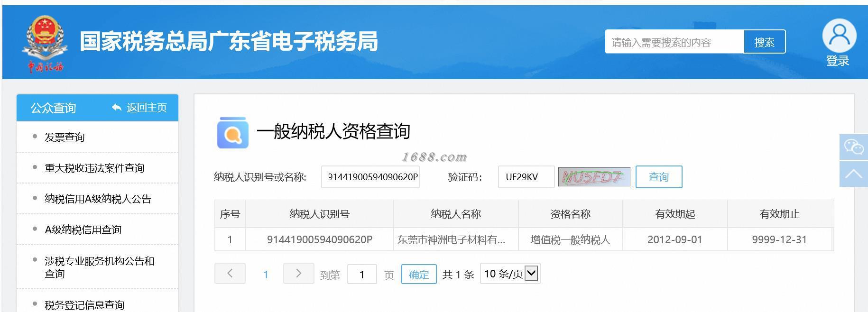Go to next page arrow
The width and height of the screenshot is (868, 312).
pos(298,273)
